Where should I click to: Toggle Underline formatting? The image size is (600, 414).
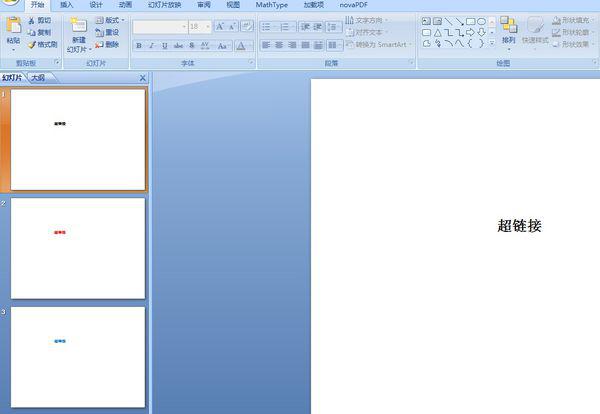coord(165,46)
